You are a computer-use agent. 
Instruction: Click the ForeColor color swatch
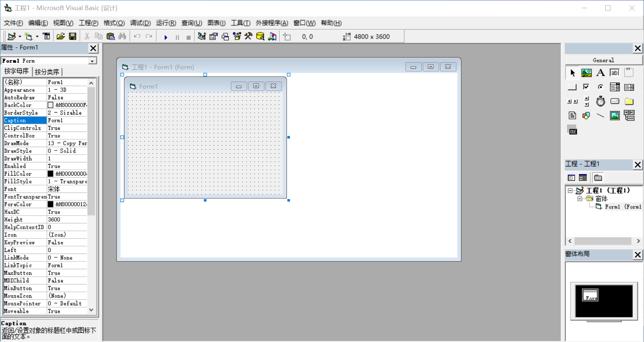coord(51,204)
